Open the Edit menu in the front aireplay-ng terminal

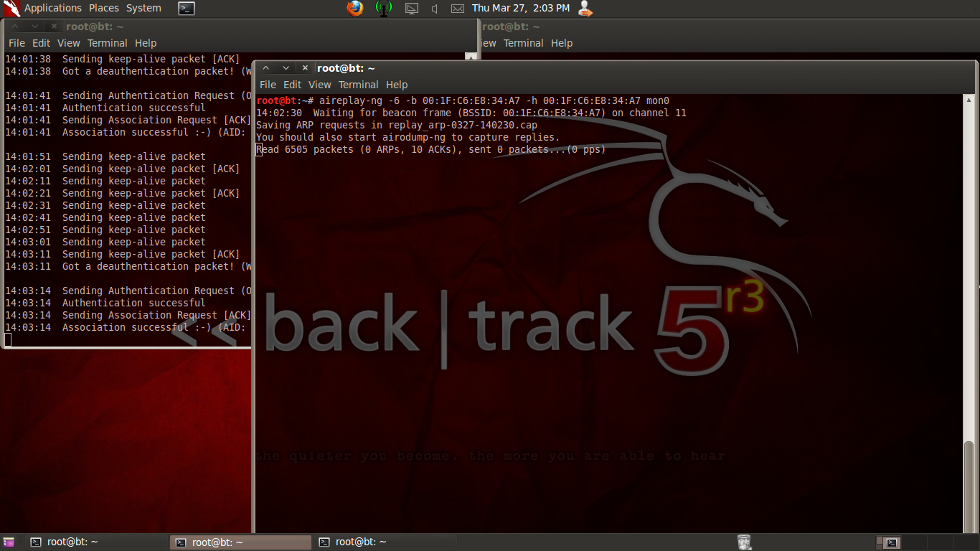292,85
